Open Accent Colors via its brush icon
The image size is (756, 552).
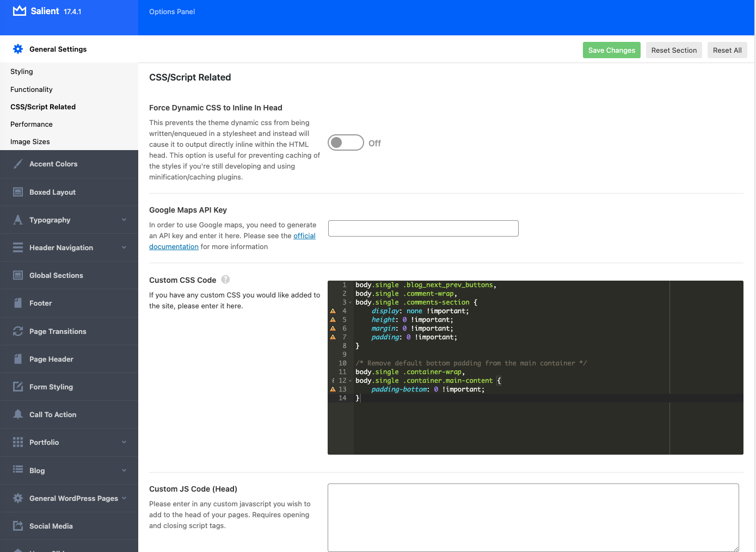(x=18, y=164)
